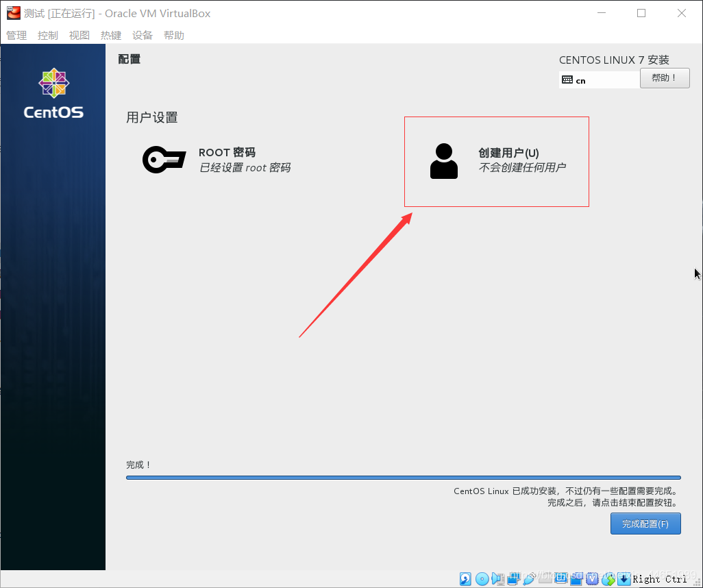703x588 pixels.
Task: Open the 视图 menu
Action: 79,36
